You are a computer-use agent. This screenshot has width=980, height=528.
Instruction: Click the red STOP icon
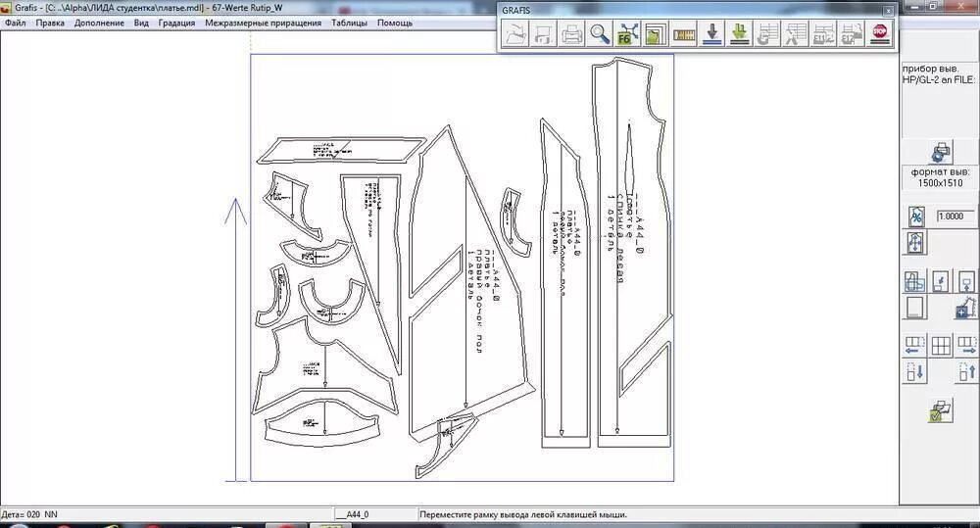click(879, 33)
